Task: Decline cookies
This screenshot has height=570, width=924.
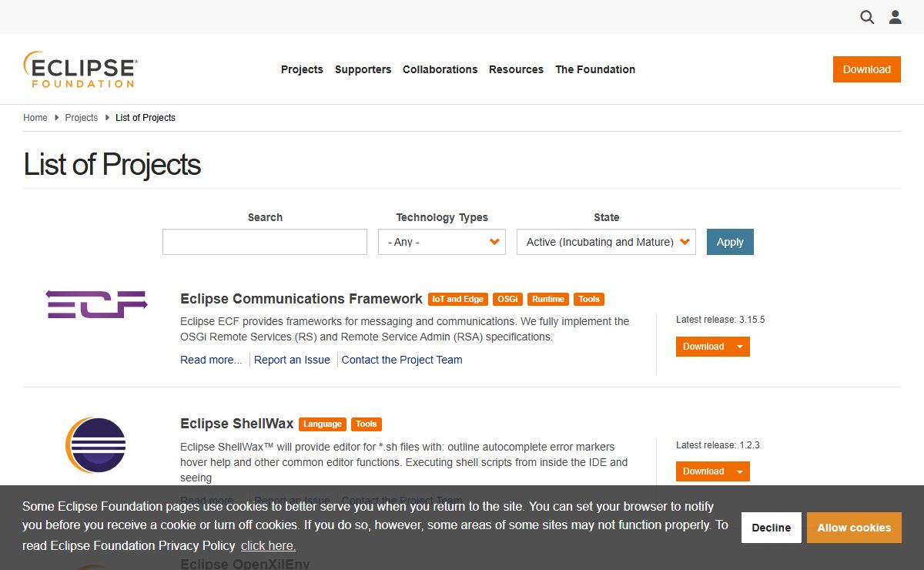Action: click(771, 528)
